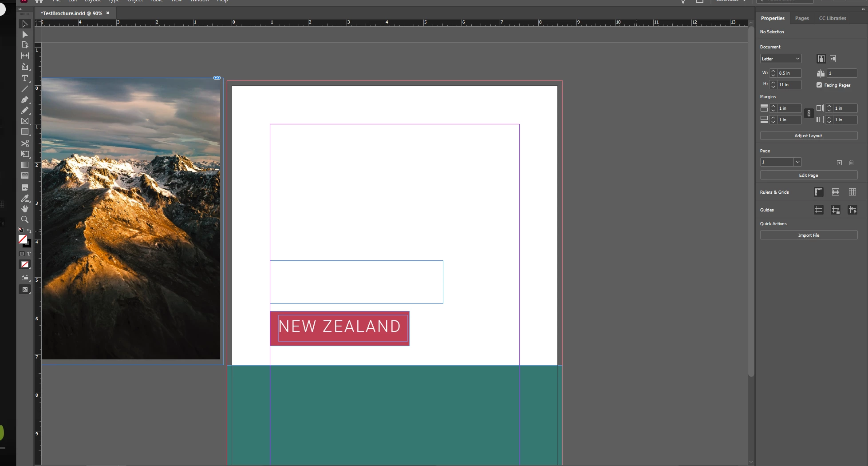The image size is (868, 466).
Task: Select the Type tool
Action: [25, 78]
